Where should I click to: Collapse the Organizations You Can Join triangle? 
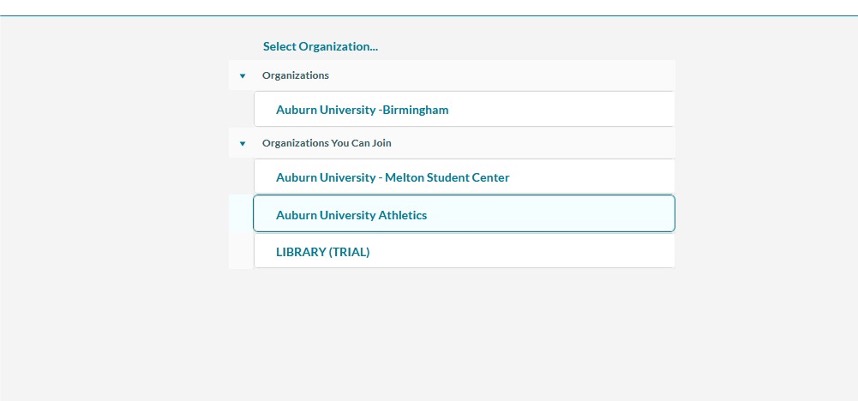(242, 144)
